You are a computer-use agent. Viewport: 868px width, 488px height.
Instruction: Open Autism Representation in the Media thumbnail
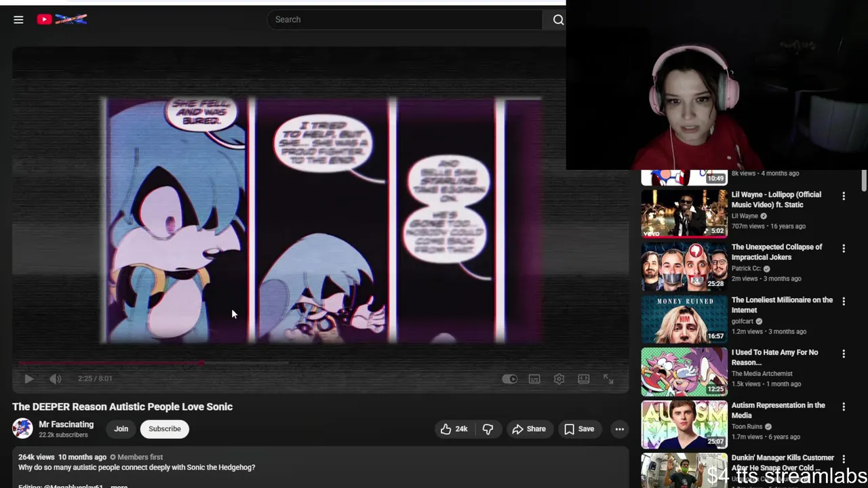coord(684,424)
